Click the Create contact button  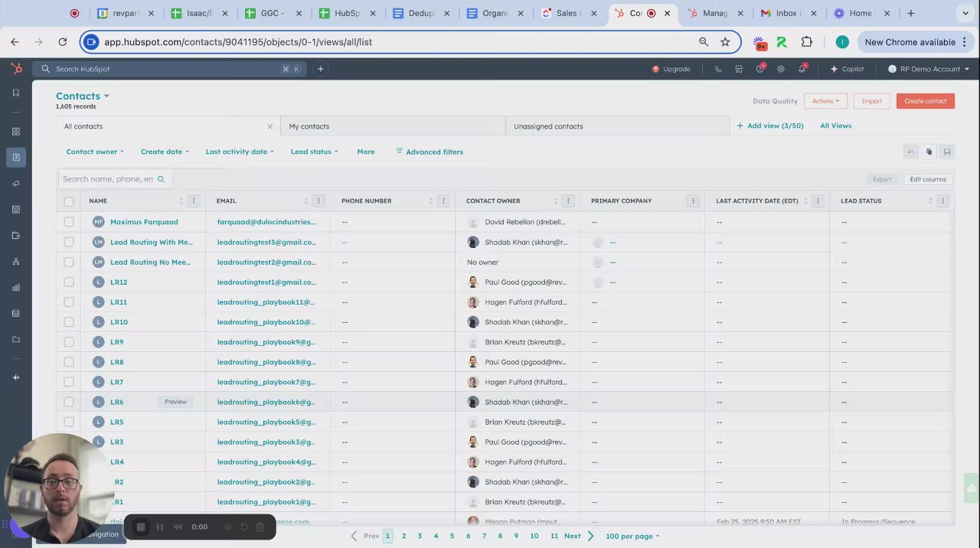click(x=926, y=101)
